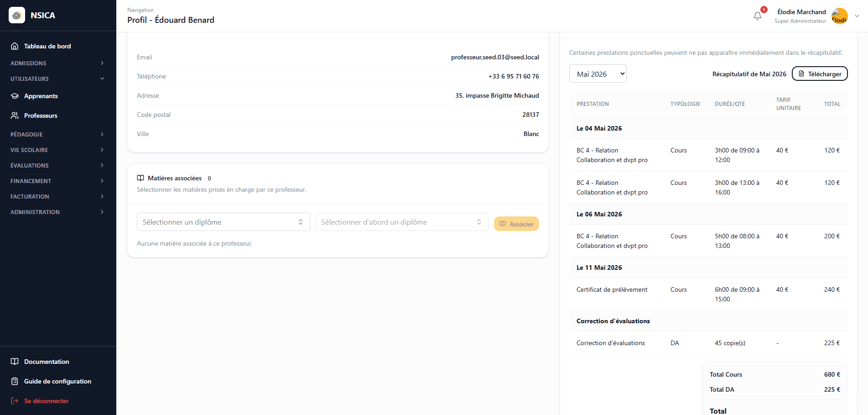Click the Apprenants graduation cap icon
The image size is (868, 415).
point(15,96)
